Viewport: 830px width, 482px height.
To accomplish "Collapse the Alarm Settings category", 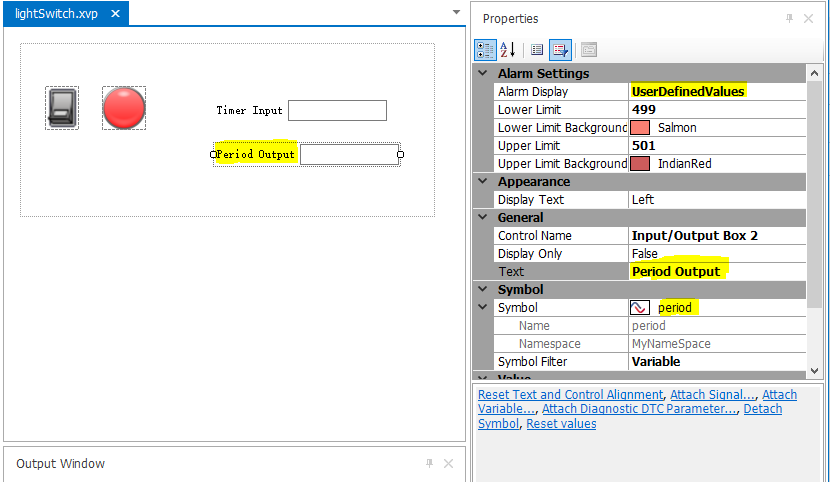I will point(483,73).
